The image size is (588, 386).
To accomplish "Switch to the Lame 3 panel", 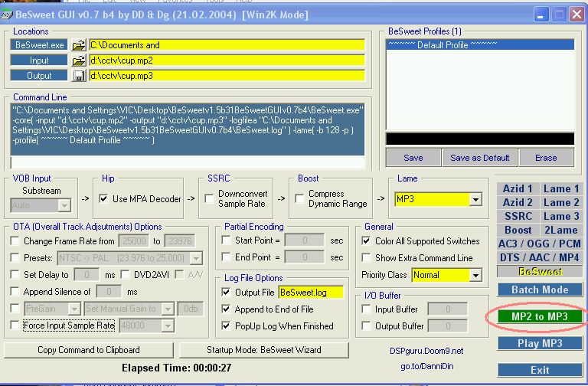I will coord(561,217).
